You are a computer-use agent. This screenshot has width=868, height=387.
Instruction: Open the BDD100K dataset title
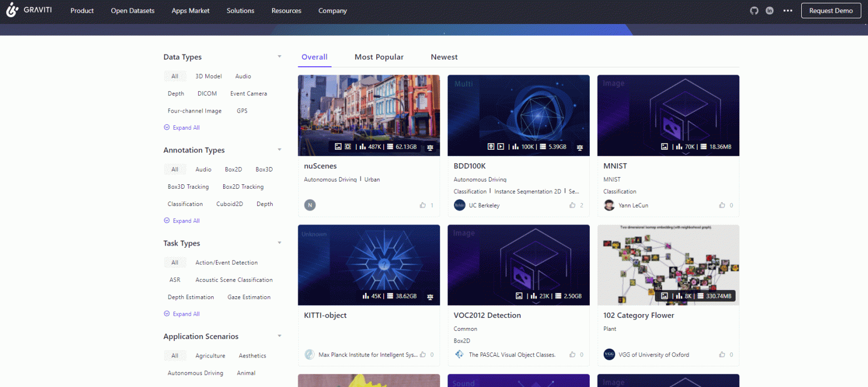tap(470, 166)
